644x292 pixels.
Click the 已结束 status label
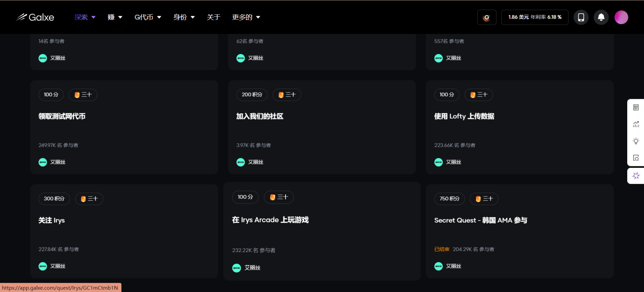442,249
